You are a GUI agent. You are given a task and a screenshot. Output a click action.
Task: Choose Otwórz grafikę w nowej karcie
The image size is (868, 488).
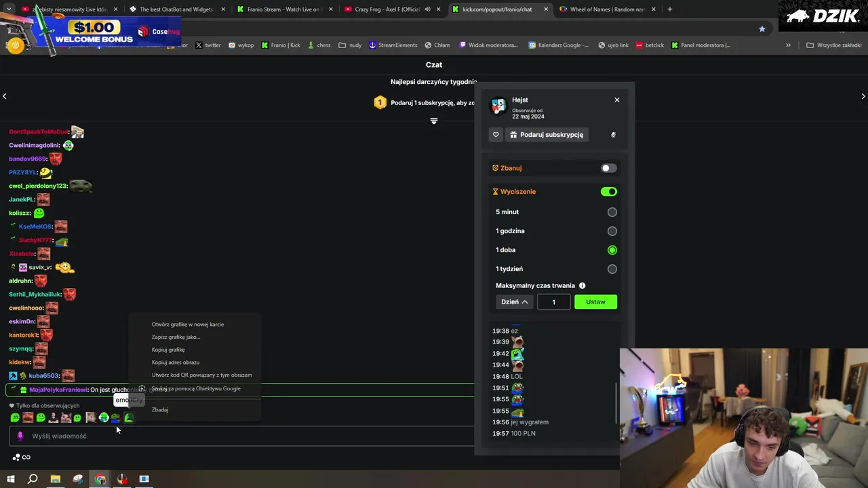click(188, 325)
